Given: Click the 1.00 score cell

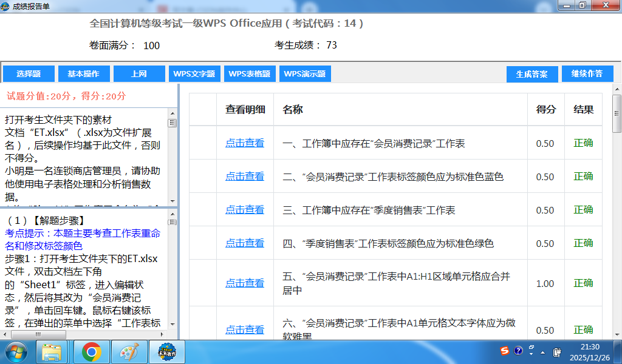Looking at the screenshot, I should click(545, 283).
